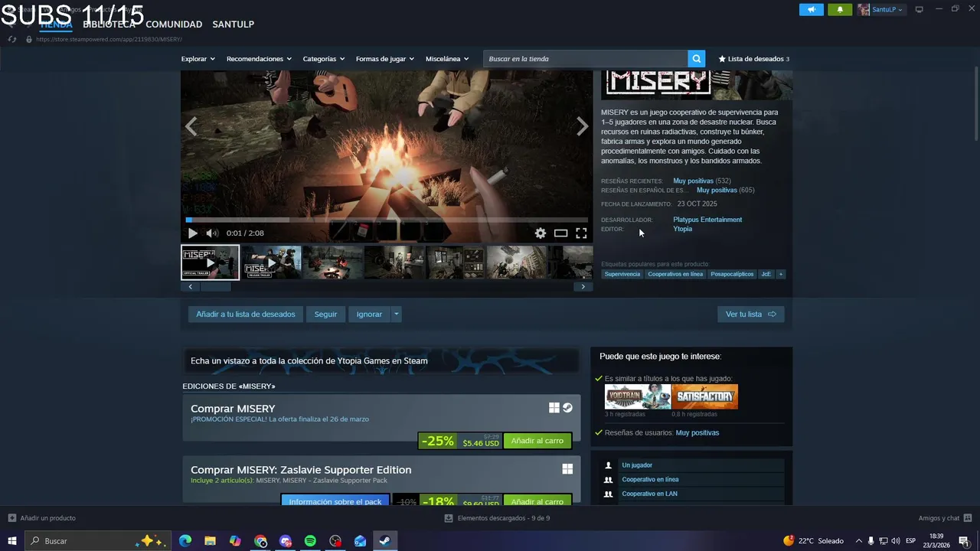Click the Posapocalípticos tag
This screenshot has height=551, width=980.
click(732, 274)
